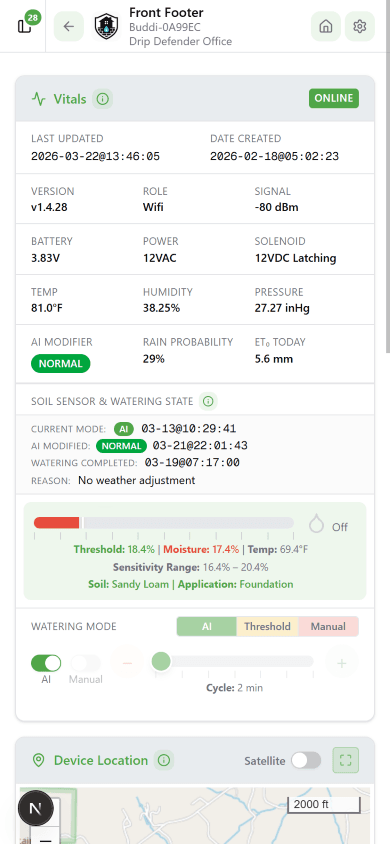390x844 pixels.
Task: Click watering completed time 03-19@07:17:00
Action: [x=192, y=463]
